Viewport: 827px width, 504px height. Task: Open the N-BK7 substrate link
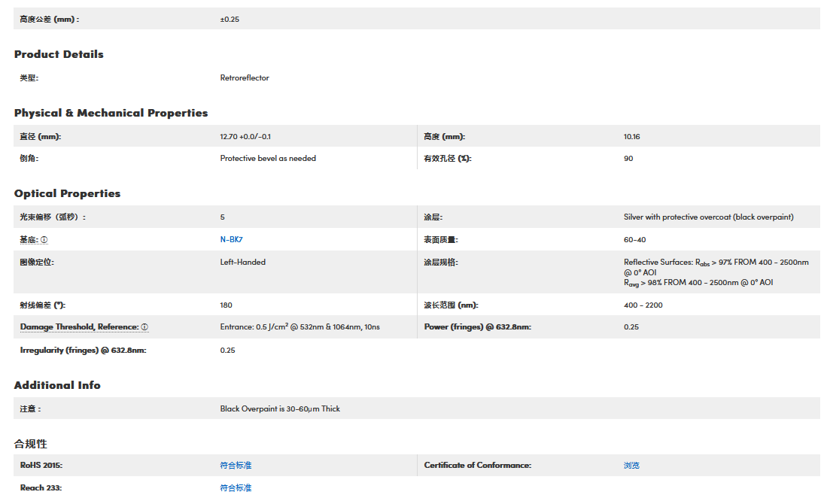click(231, 240)
